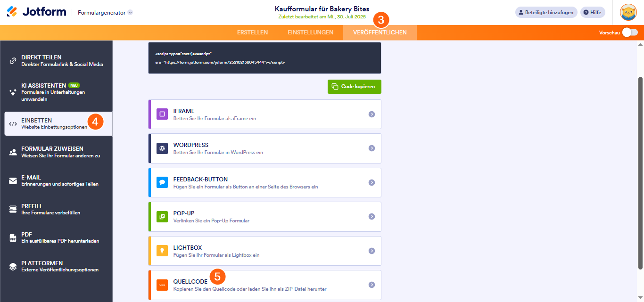Open KI ASSISTENTEN in the sidebar

pos(58,92)
